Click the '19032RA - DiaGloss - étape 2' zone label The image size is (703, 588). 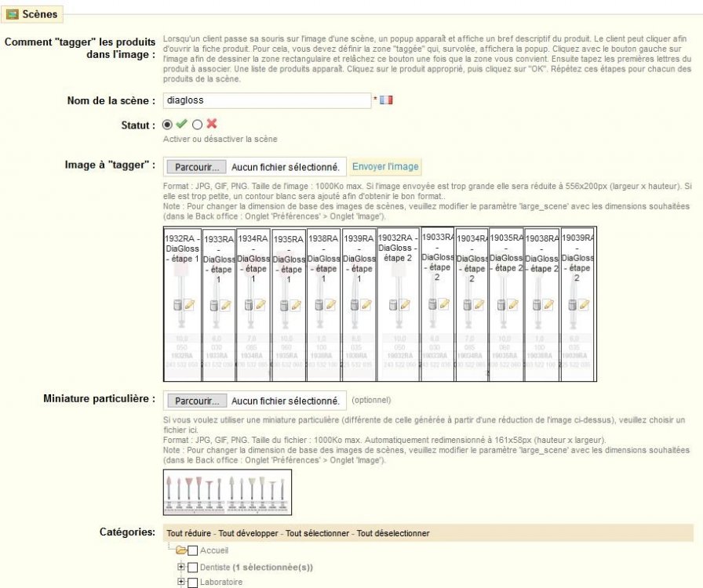(x=397, y=248)
